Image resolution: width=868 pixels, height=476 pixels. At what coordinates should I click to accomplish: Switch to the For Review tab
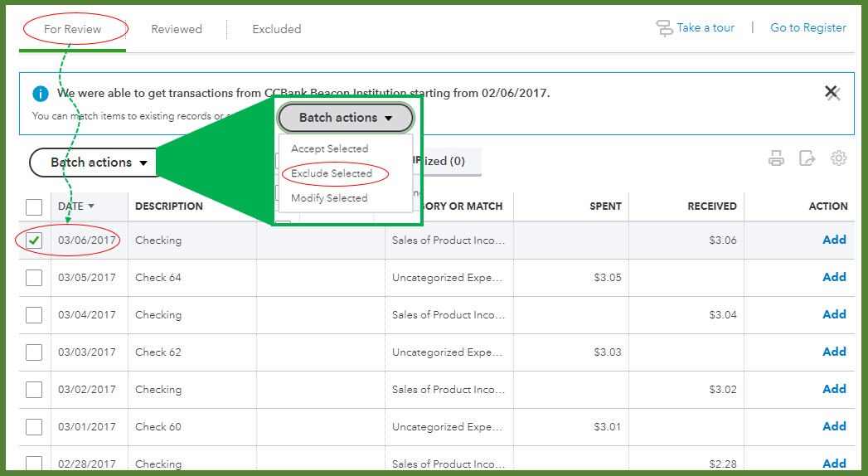point(72,29)
